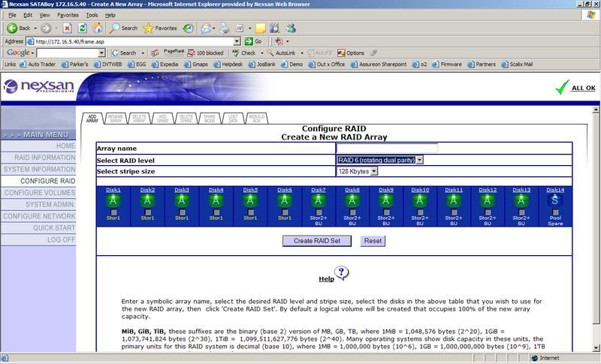The height and width of the screenshot is (364, 601).
Task: Click the Media toolbar icon
Action: pos(188,28)
